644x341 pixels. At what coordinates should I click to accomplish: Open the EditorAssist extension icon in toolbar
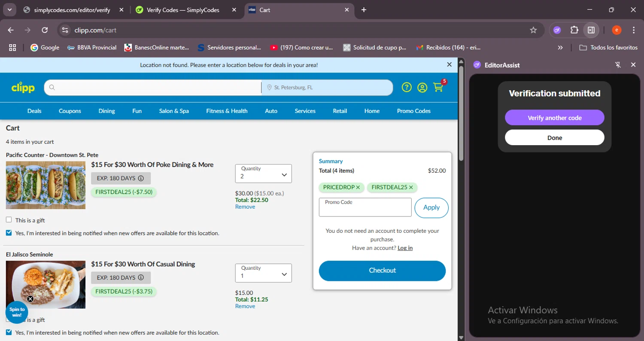(x=557, y=30)
